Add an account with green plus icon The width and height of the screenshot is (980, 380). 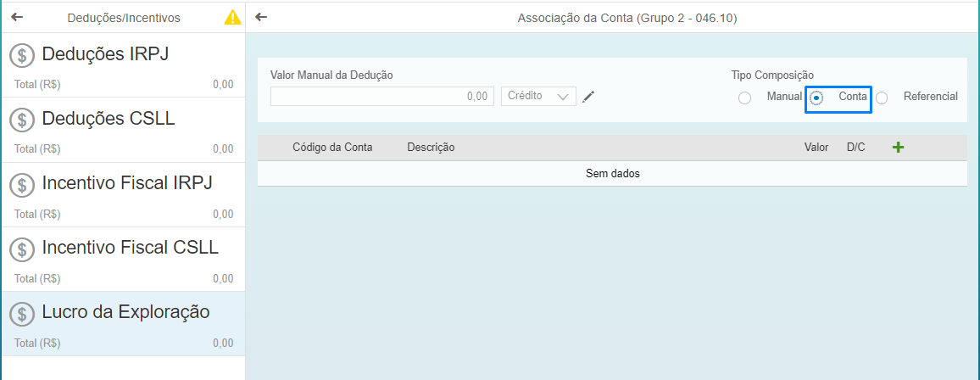point(898,148)
